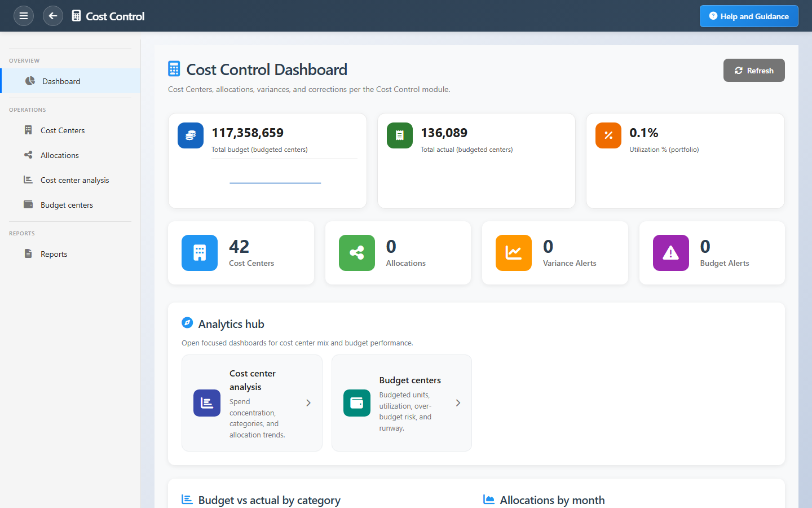Click the purple warning icon on Budget Alerts

pyautogui.click(x=671, y=253)
